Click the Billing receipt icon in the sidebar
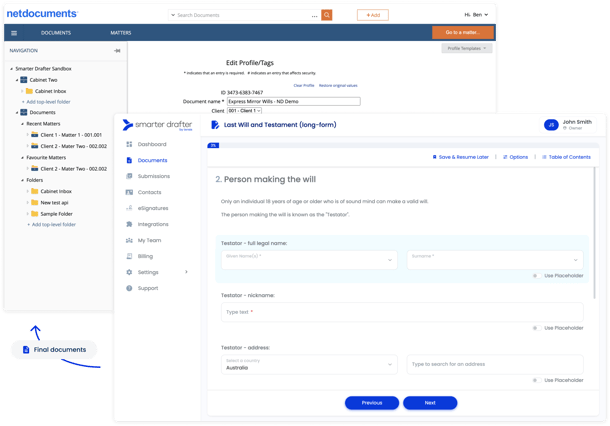 [129, 256]
